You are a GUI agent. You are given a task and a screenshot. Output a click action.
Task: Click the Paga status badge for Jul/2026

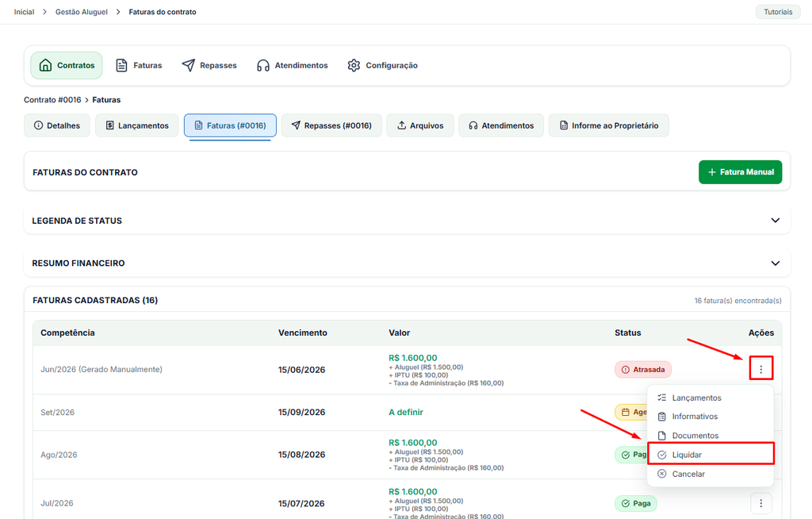coord(635,503)
